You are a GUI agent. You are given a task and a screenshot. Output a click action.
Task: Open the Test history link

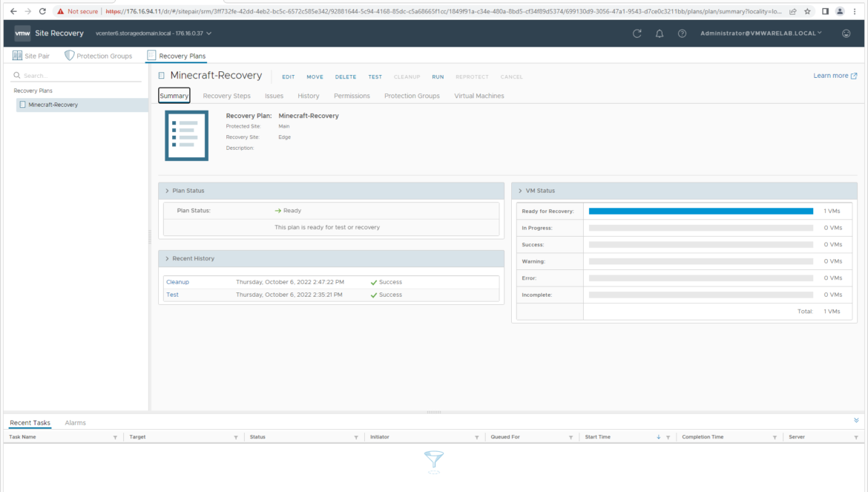(172, 295)
